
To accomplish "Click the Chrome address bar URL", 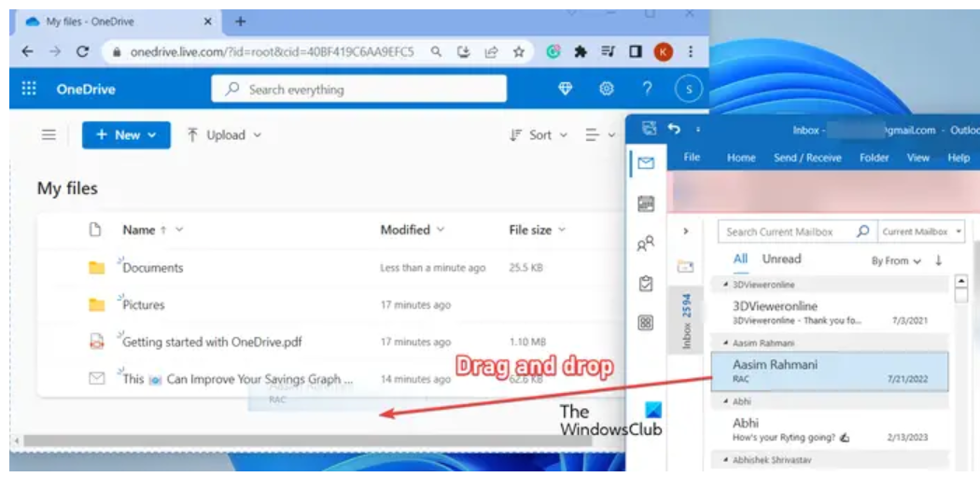I will 272,52.
